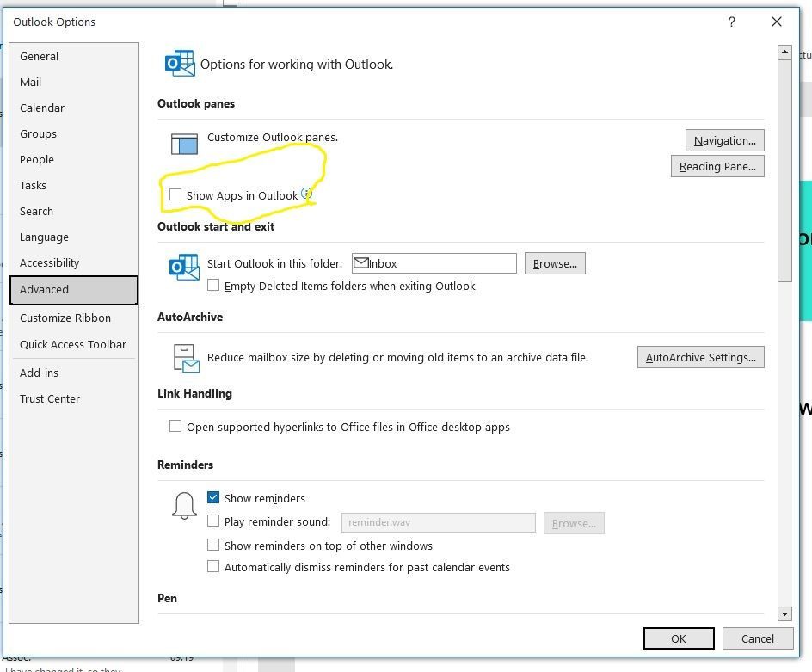
Task: Click the reminder.wav sound file field
Action: tap(438, 522)
